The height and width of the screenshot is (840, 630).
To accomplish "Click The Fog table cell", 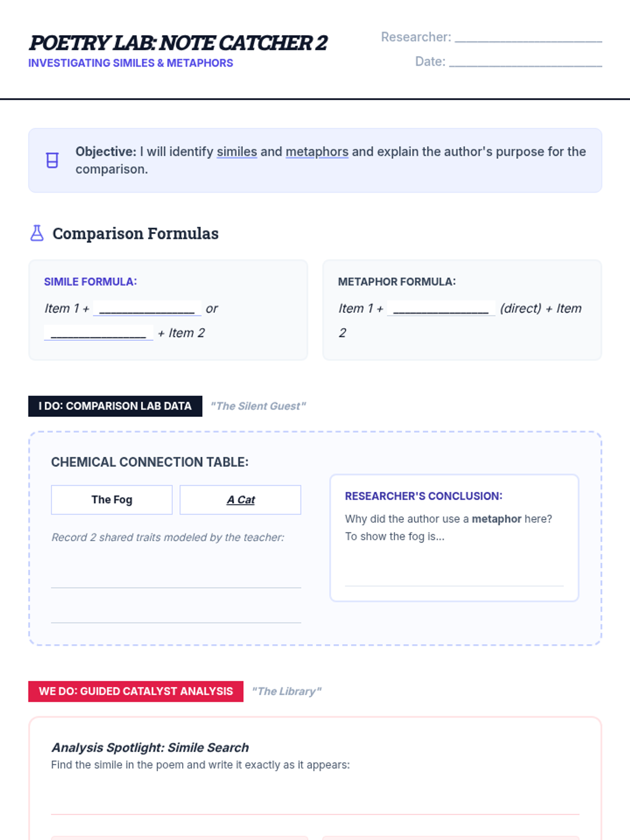I will [112, 500].
